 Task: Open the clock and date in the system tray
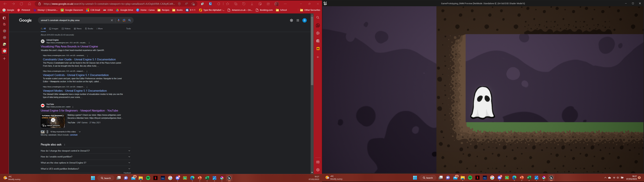coord(631,178)
